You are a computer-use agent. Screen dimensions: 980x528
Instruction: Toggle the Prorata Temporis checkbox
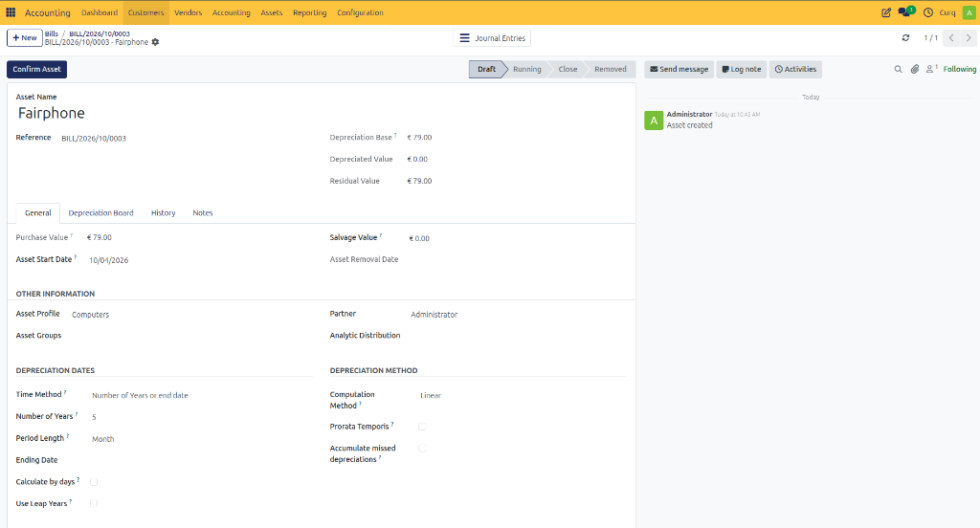tap(422, 427)
